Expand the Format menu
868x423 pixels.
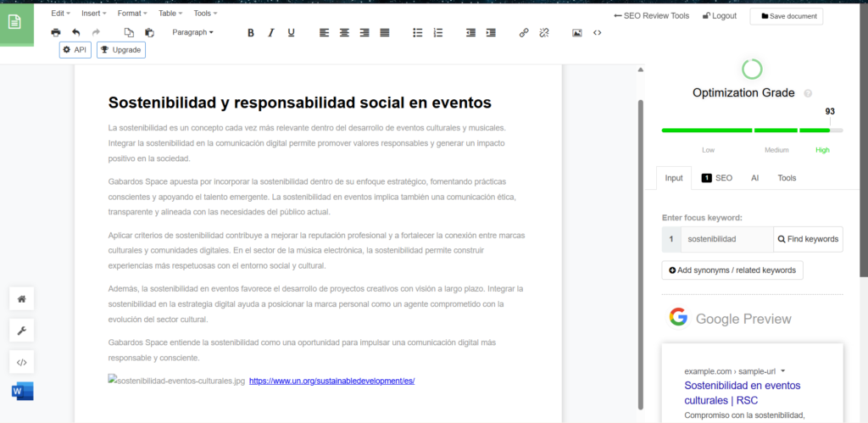click(132, 13)
